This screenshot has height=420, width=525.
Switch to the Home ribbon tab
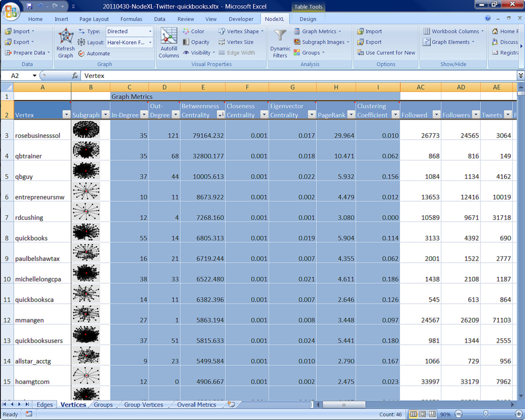point(35,19)
